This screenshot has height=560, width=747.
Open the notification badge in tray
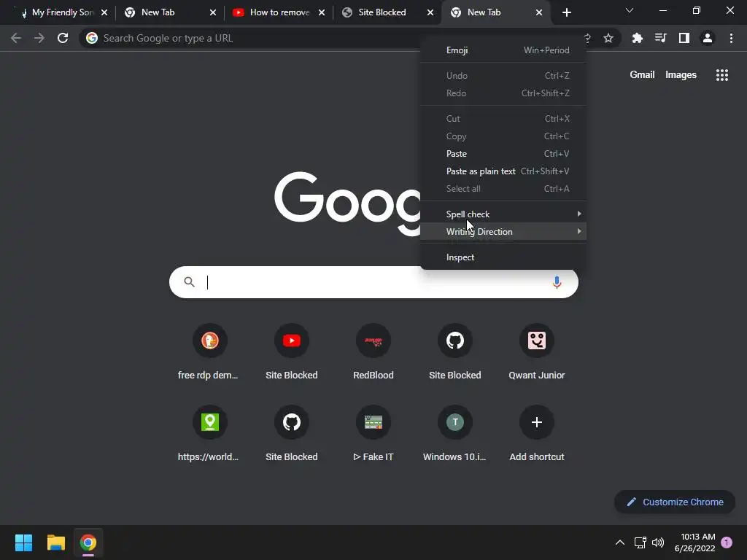[x=727, y=542]
